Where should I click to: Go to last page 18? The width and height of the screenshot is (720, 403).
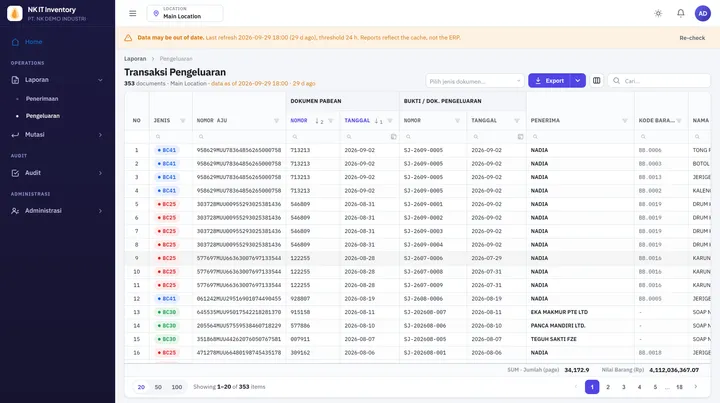click(679, 387)
